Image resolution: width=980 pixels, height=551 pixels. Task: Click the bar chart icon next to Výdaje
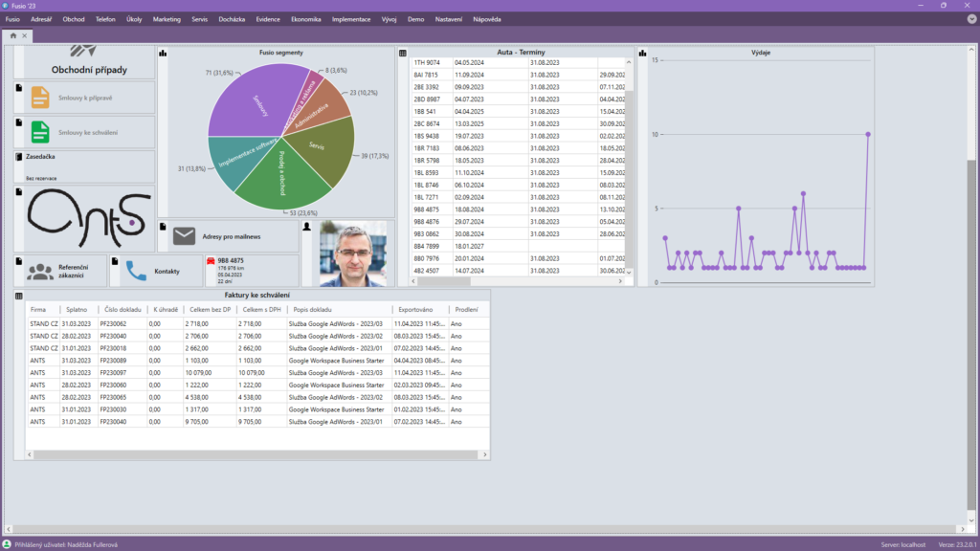point(642,54)
